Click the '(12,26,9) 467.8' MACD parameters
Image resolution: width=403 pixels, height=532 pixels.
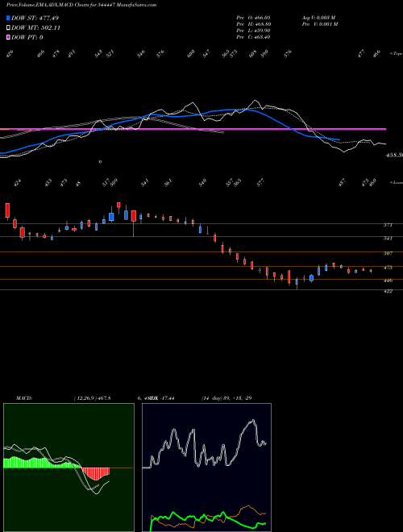pos(92,398)
